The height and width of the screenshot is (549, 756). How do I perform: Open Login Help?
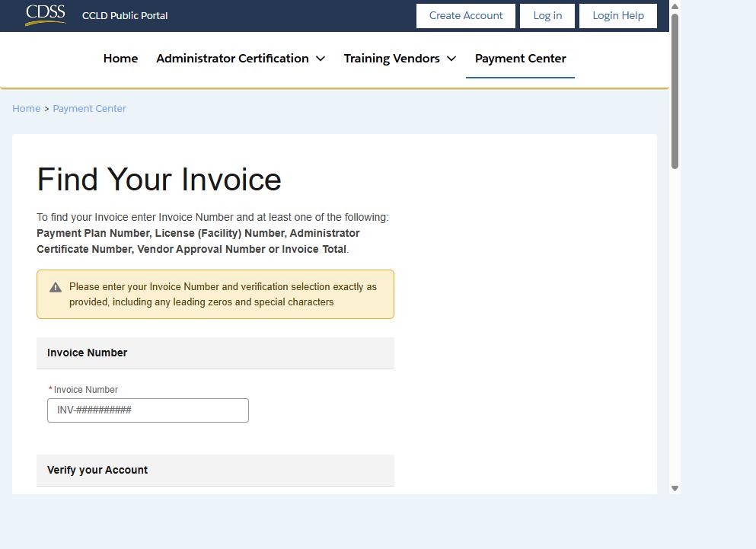coord(618,16)
